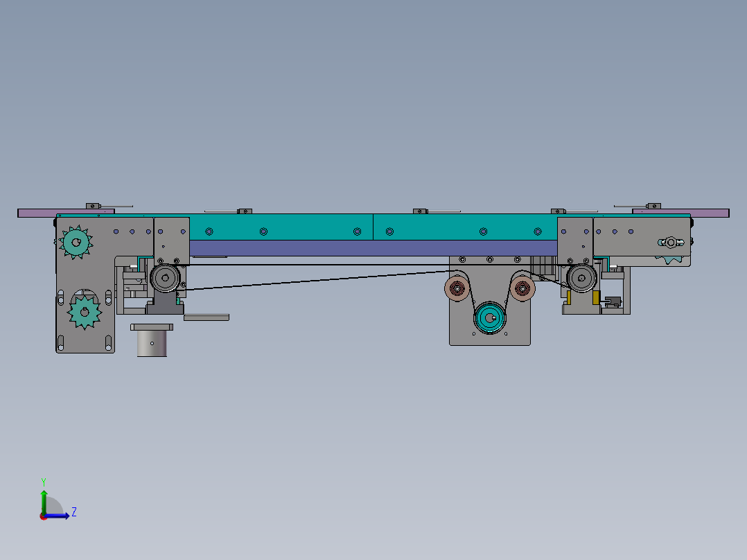This screenshot has width=747, height=560.
Task: Click the left teal side rail section
Action: (x=281, y=227)
